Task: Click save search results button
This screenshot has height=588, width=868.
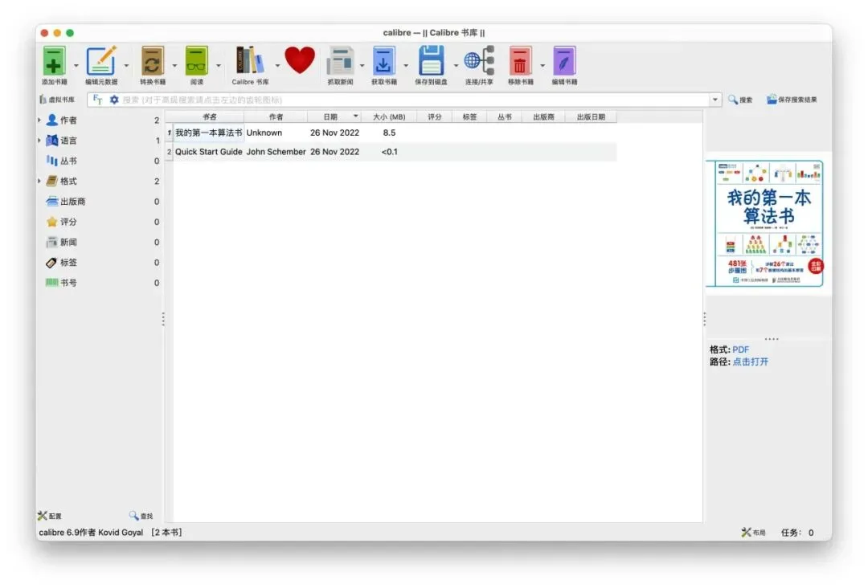Action: pos(792,100)
